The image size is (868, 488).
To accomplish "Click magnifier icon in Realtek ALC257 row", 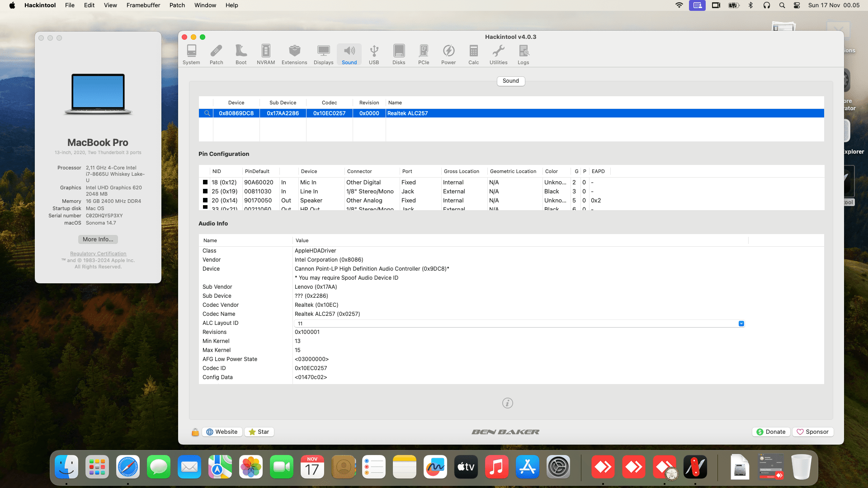I will point(207,113).
